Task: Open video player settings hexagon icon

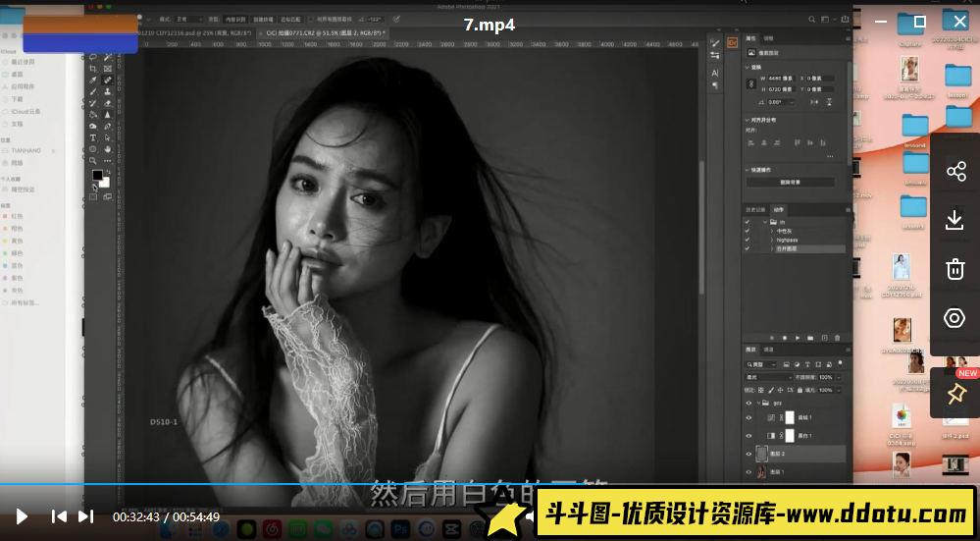Action: [x=954, y=318]
